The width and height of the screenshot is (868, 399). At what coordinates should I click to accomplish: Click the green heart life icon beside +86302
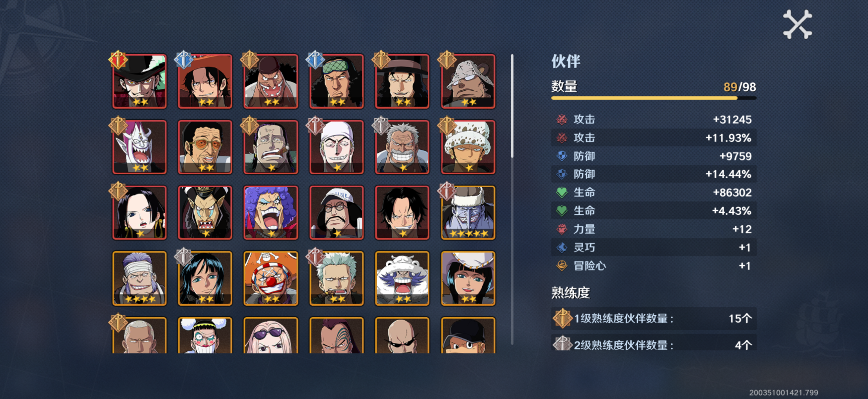click(x=561, y=192)
